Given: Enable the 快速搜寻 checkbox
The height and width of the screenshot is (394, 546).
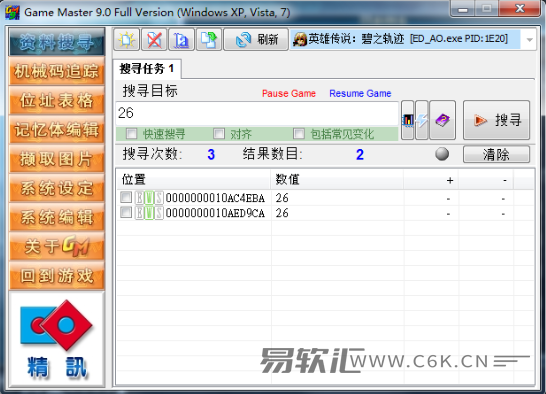Looking at the screenshot, I should 131,134.
